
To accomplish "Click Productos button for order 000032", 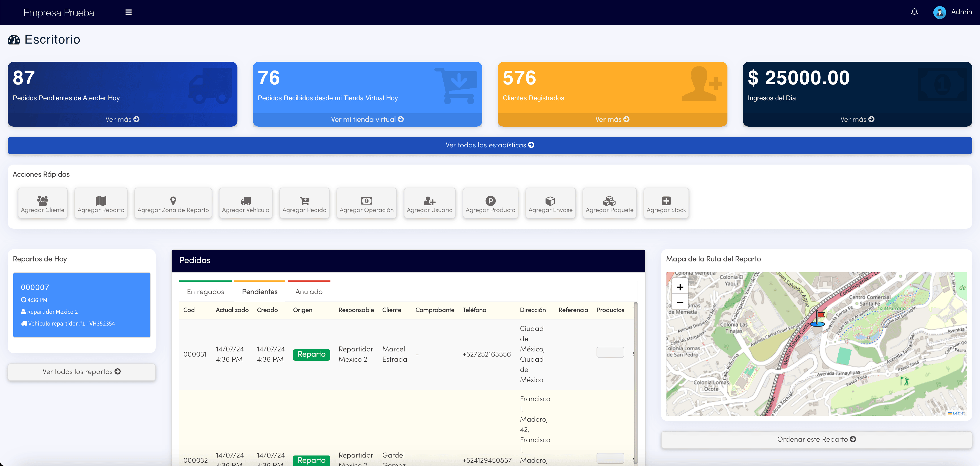I will click(610, 458).
